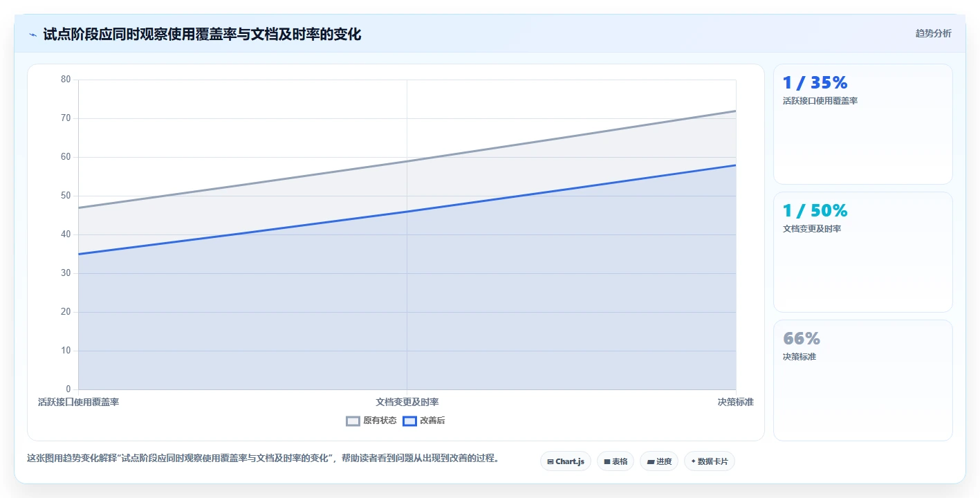Viewport: 980px width, 498px height.
Task: Click the 文档变更及时率 x-axis label
Action: (x=407, y=402)
